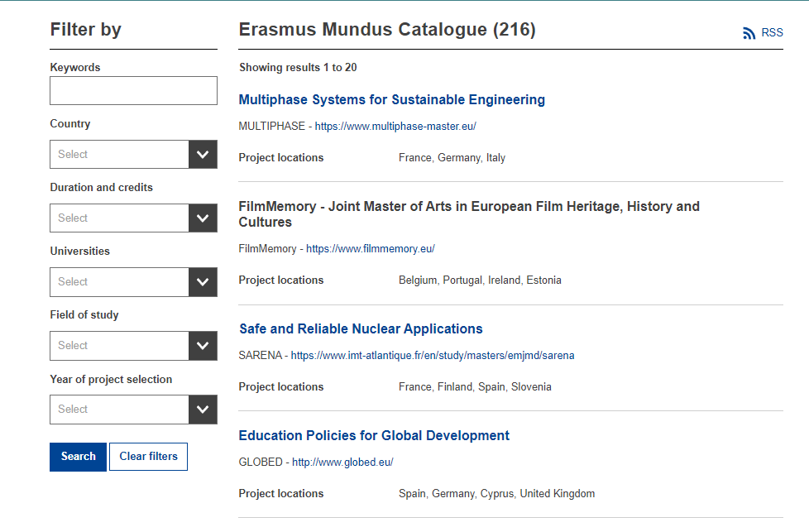The height and width of the screenshot is (532, 809).
Task: Click the Year of project selection label
Action: 111,379
